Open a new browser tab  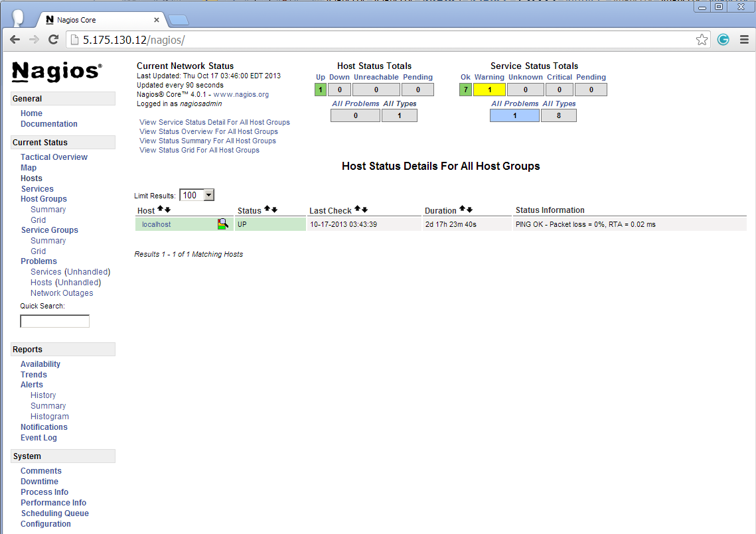(179, 20)
